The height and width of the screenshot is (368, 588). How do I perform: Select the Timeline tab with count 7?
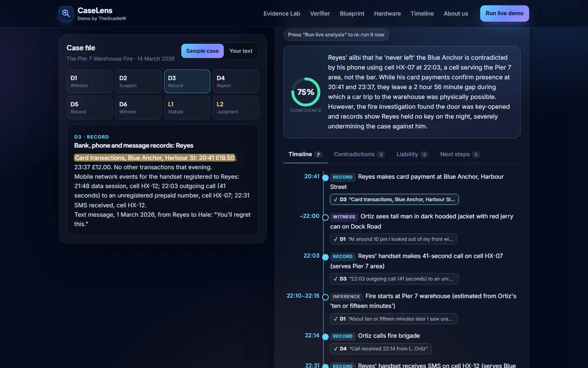coord(305,155)
